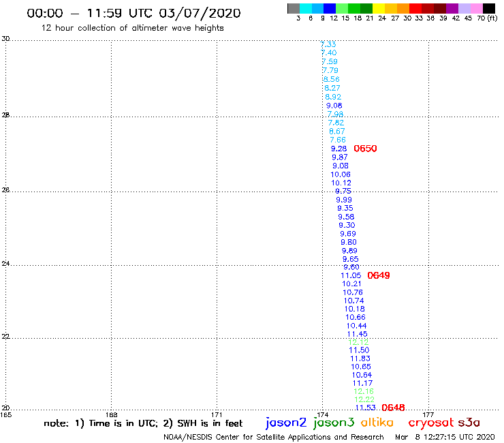Click the lavender 45 ft legend swatch
Viewport: 504px width, 443px height.
click(464, 8)
